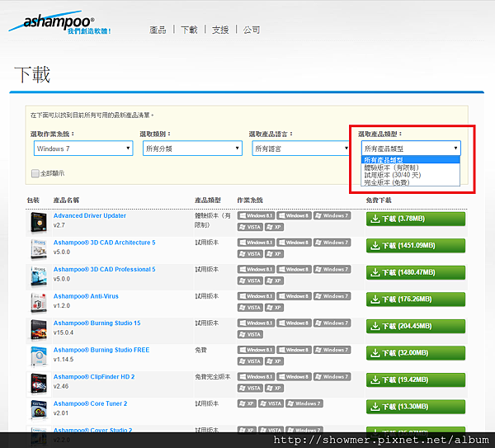Open Ashampoo Burning Studio FREE link
This screenshot has height=448, width=495.
click(101, 350)
